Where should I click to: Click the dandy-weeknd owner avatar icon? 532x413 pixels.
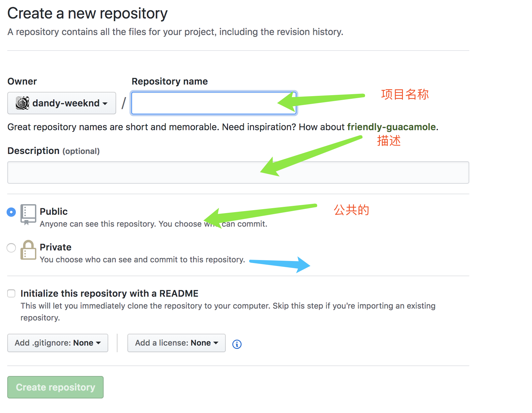(22, 103)
